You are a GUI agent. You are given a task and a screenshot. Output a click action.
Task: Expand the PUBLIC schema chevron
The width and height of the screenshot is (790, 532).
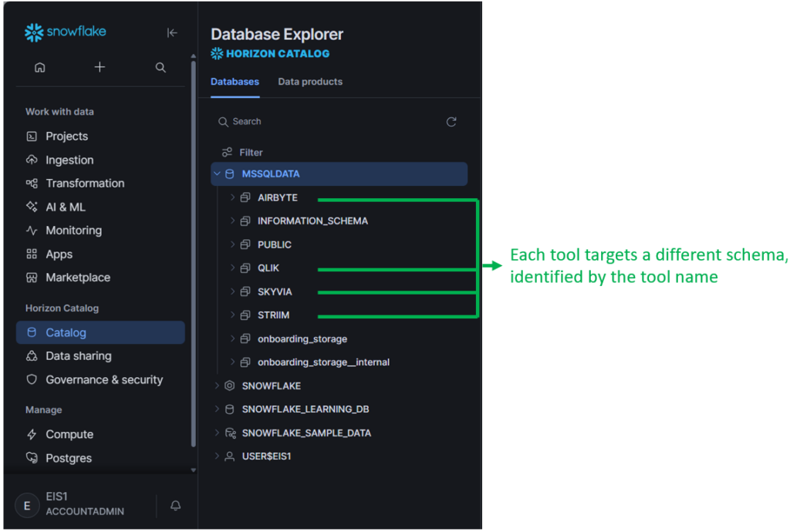[x=232, y=244]
